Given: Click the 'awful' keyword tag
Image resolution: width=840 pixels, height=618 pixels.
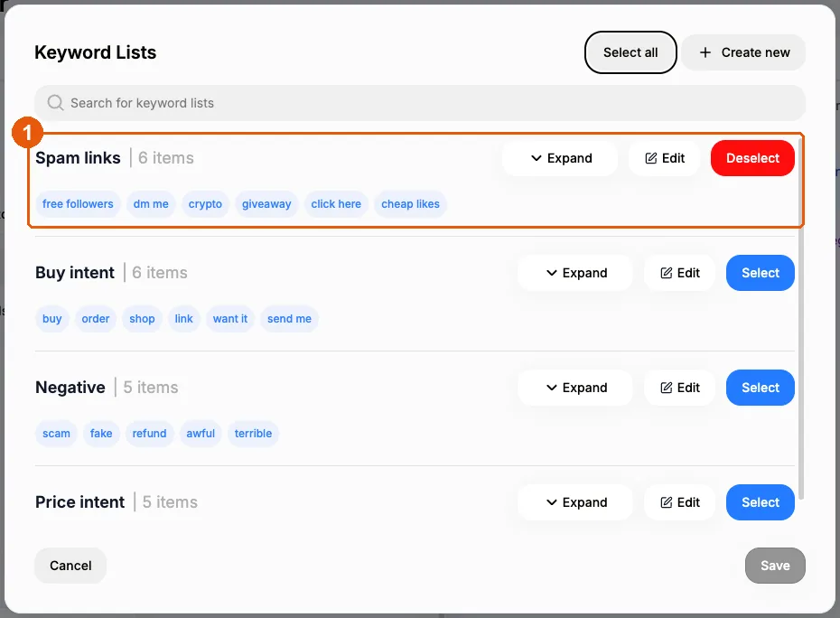Looking at the screenshot, I should (201, 434).
